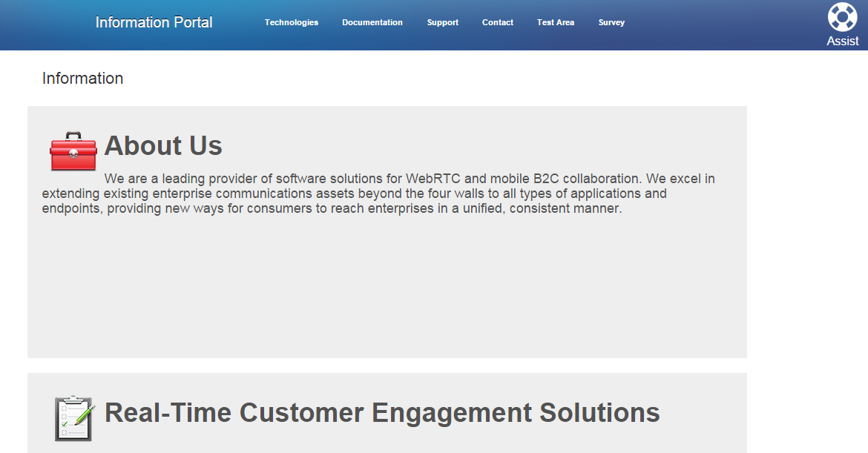
Task: Click the Information Portal site title
Action: (x=154, y=22)
